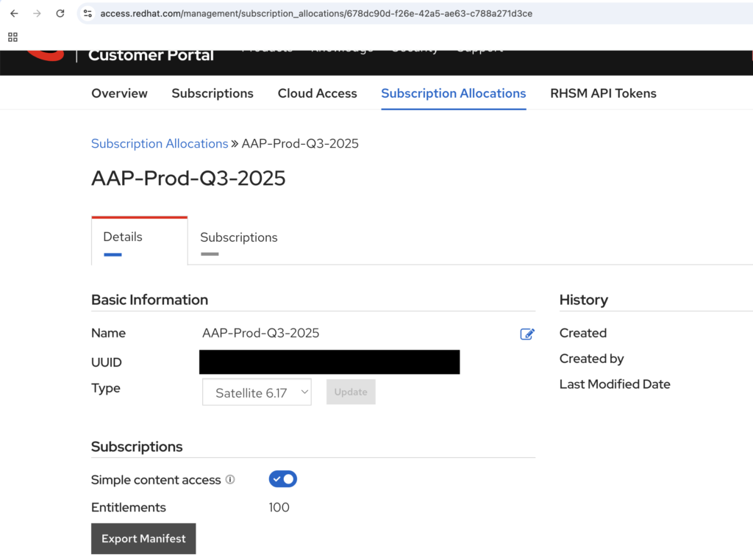The height and width of the screenshot is (560, 753).
Task: Open the Overview navigation item
Action: (119, 93)
